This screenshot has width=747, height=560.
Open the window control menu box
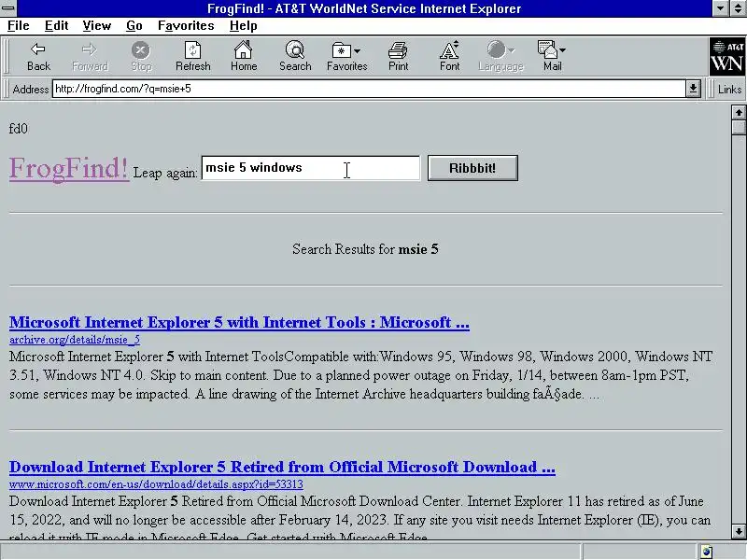pyautogui.click(x=8, y=8)
